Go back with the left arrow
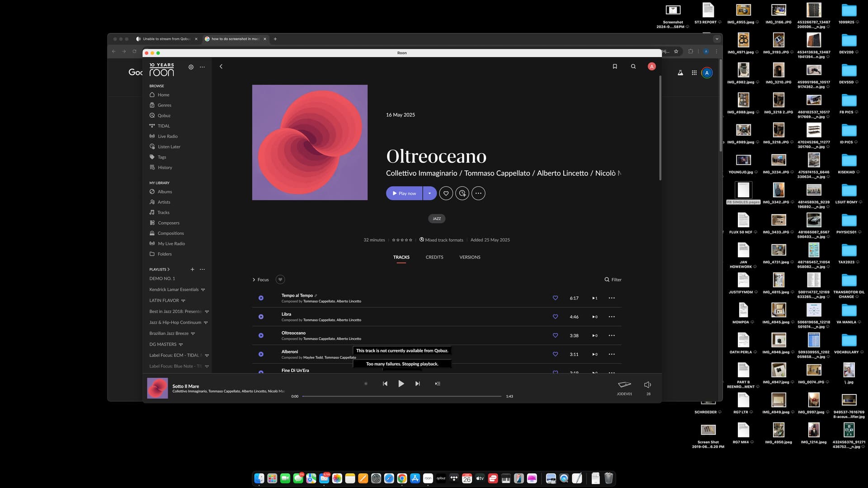Image resolution: width=868 pixels, height=488 pixels. pyautogui.click(x=221, y=66)
